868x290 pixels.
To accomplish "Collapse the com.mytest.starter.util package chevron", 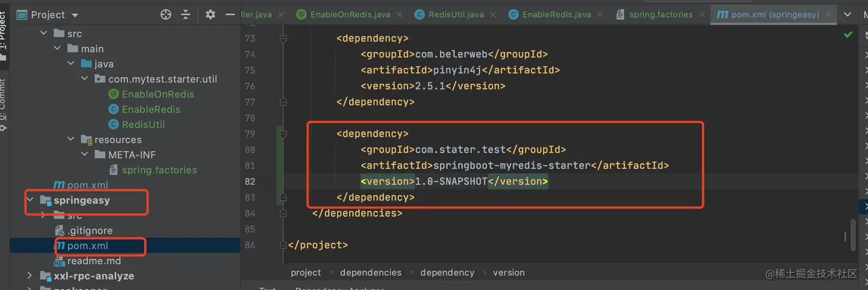I will [85, 79].
